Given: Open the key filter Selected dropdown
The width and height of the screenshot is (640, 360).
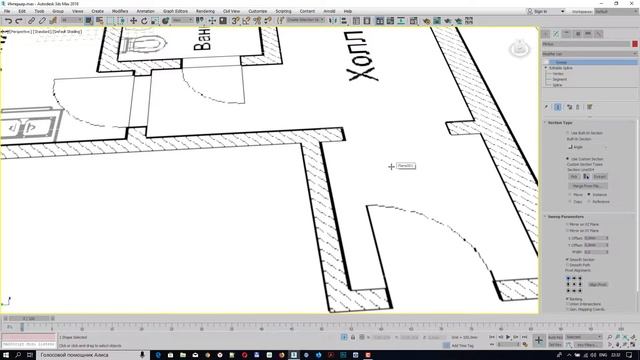Looking at the screenshot, I should point(584,337).
